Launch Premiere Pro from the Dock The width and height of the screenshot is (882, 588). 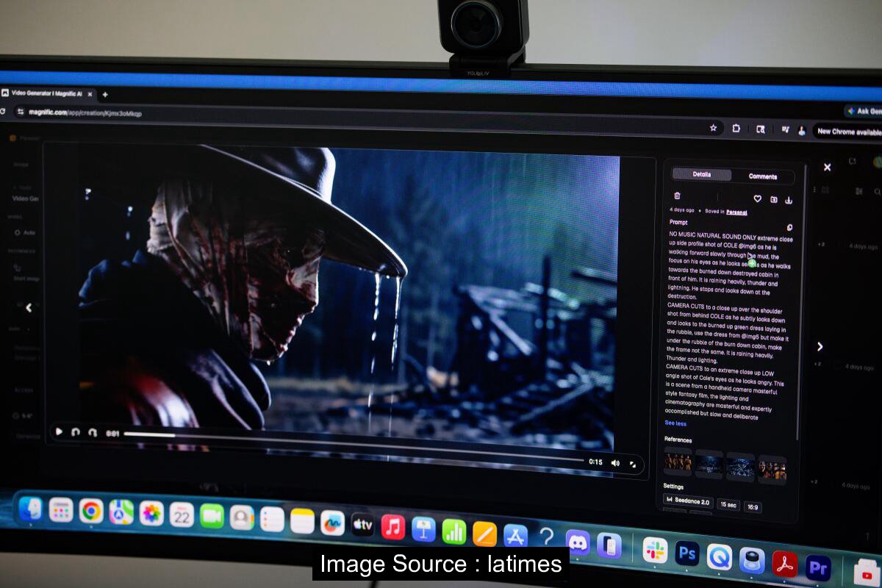[x=817, y=567]
